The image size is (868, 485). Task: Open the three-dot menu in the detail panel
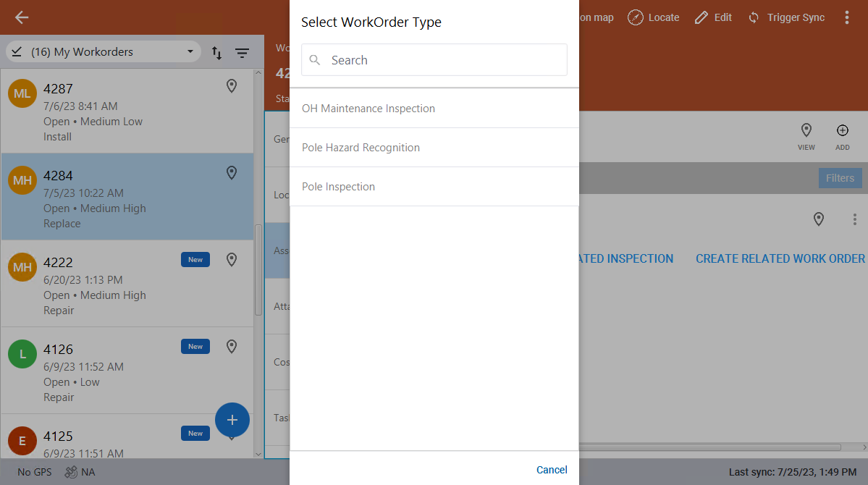click(x=854, y=219)
